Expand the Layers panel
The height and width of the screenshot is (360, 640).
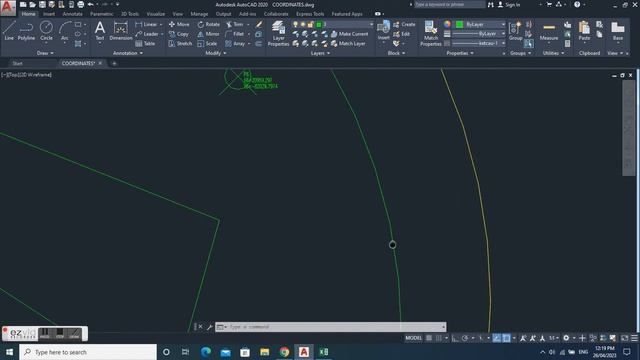[x=320, y=53]
